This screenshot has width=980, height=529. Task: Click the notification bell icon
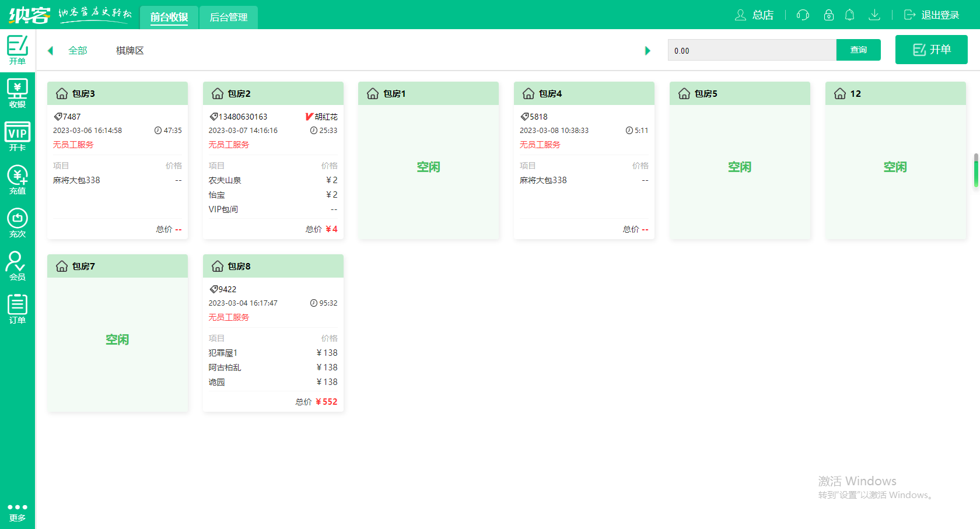point(850,15)
